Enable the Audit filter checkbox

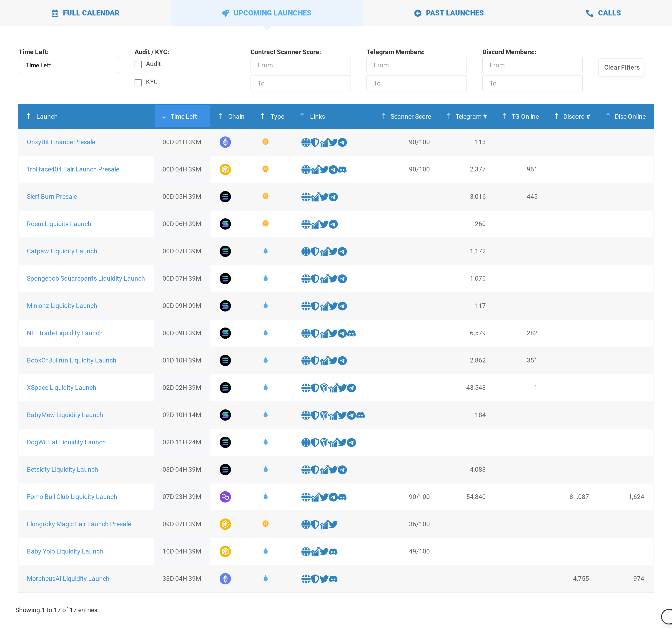(138, 65)
